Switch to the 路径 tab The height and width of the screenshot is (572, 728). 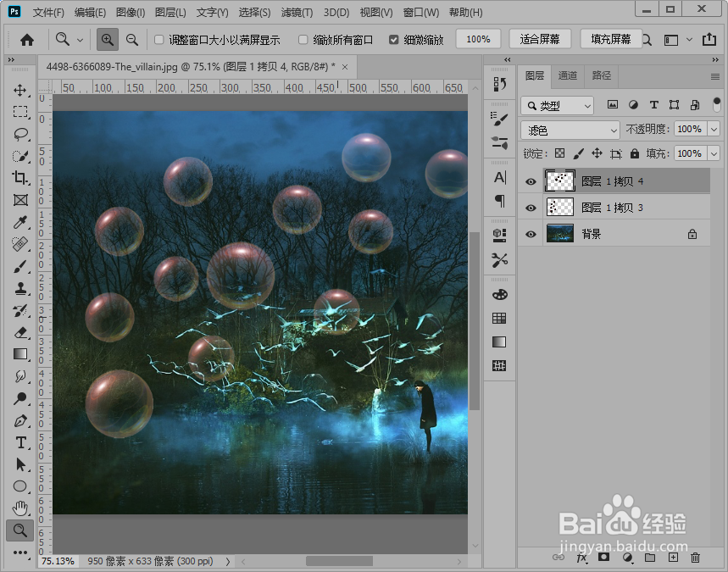coord(601,75)
